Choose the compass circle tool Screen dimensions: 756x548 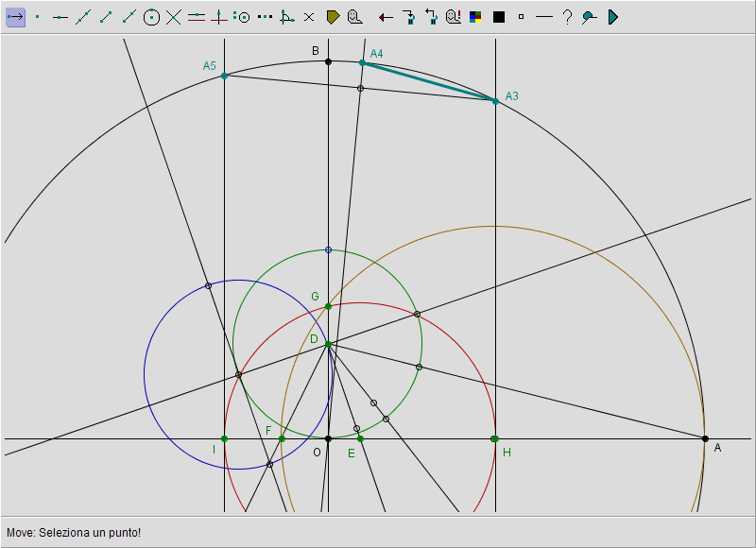242,17
